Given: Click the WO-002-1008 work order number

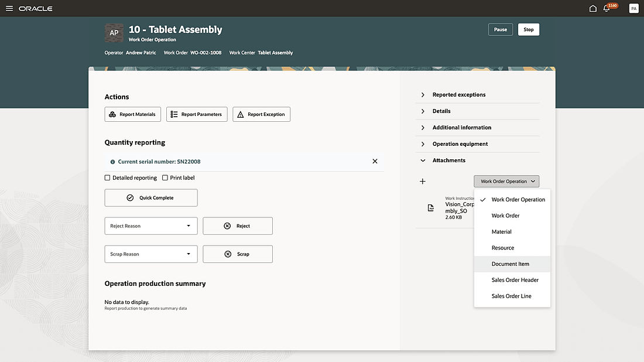Looking at the screenshot, I should pyautogui.click(x=205, y=53).
